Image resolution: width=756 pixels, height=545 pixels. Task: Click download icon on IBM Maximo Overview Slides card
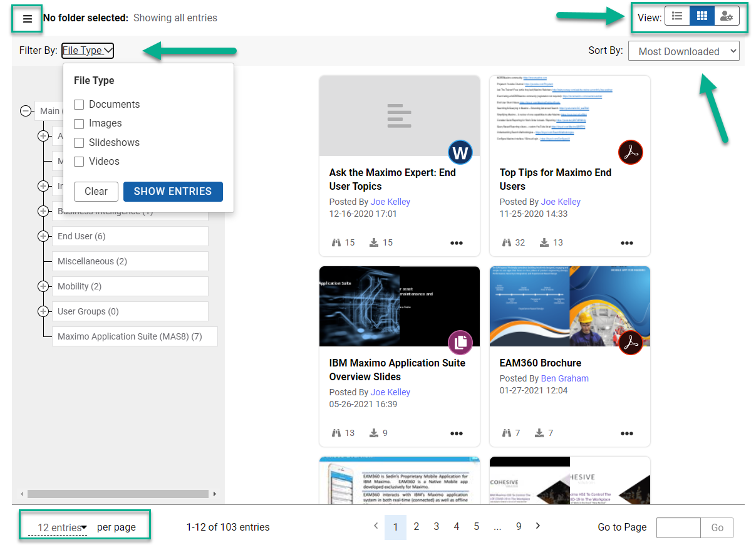coord(374,433)
